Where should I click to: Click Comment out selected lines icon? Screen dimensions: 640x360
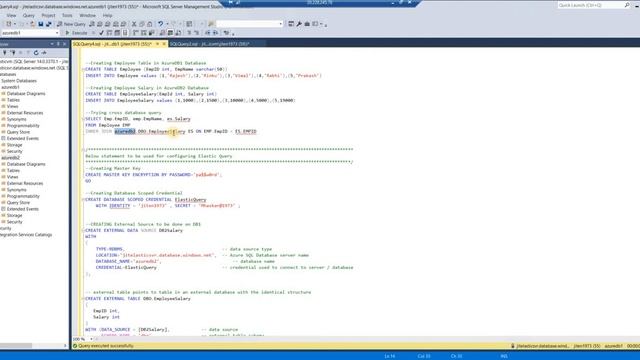(x=189, y=33)
